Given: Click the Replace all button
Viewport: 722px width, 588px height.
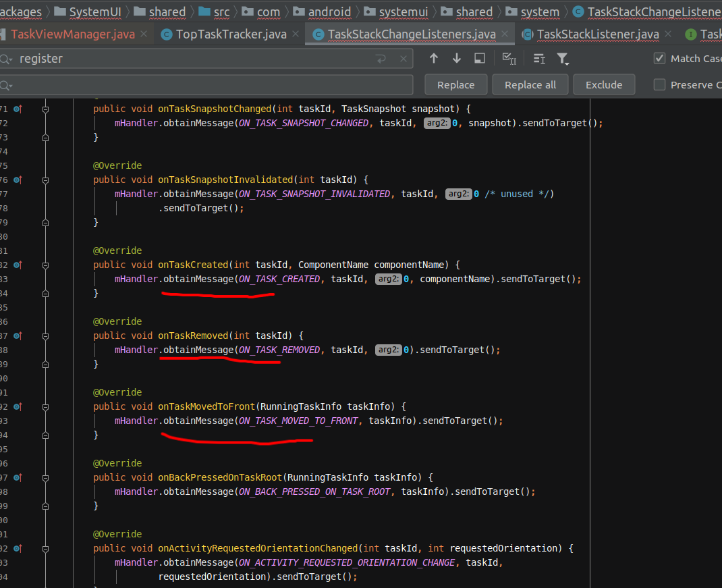Looking at the screenshot, I should tap(530, 85).
